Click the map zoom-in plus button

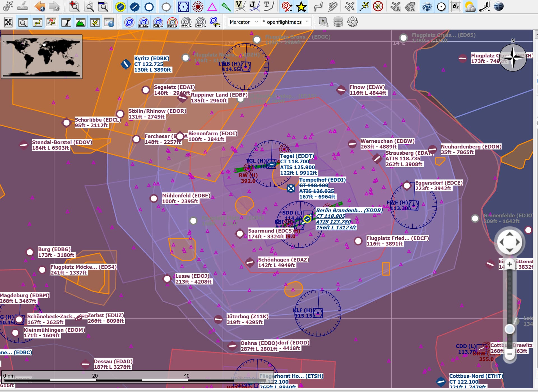pos(510,264)
